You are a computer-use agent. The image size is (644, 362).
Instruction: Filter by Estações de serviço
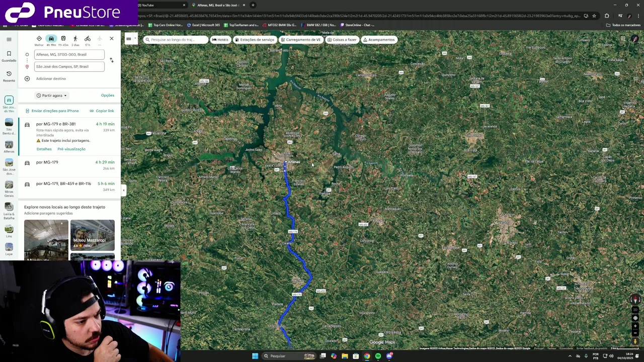click(255, 40)
